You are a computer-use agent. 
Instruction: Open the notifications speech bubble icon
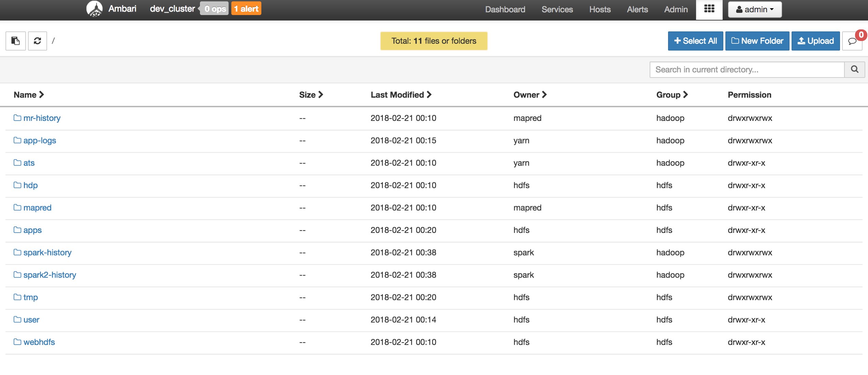tap(852, 41)
